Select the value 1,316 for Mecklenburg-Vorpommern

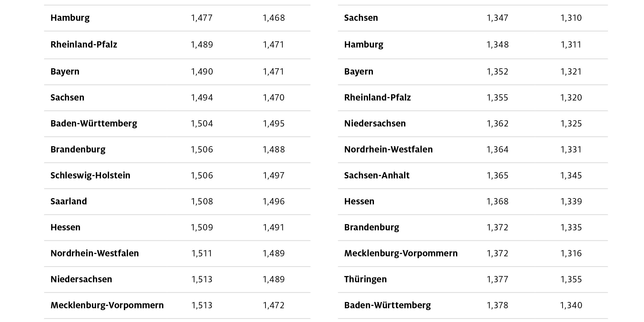point(571,253)
